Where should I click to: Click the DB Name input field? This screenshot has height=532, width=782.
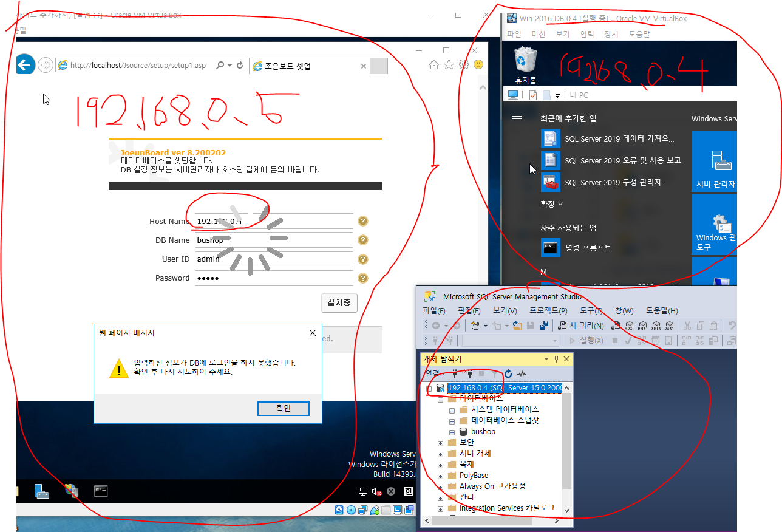click(274, 240)
